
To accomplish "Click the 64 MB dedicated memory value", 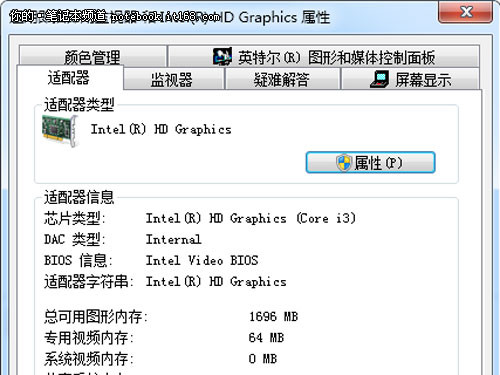I will [266, 338].
